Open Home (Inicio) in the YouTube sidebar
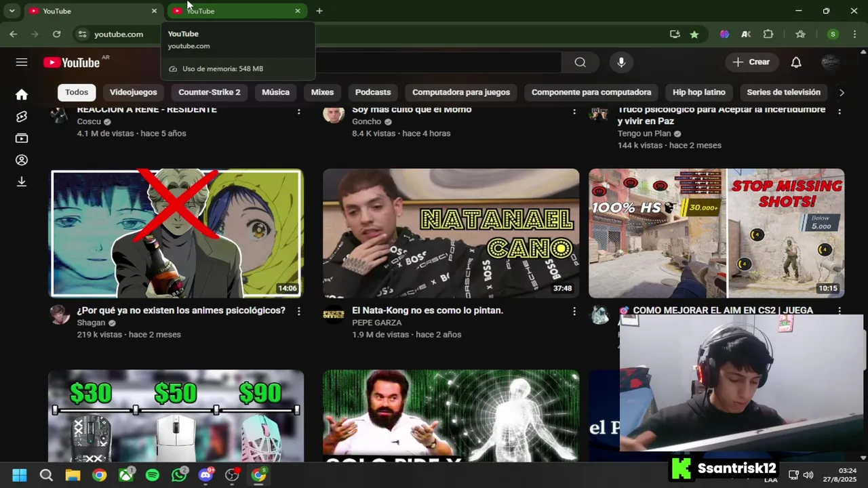The width and height of the screenshot is (868, 488). point(22,95)
